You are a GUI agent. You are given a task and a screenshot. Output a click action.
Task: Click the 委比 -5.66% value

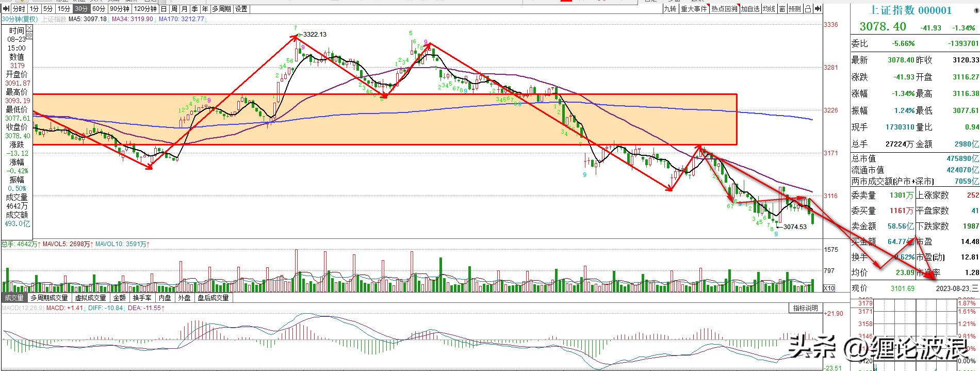904,43
